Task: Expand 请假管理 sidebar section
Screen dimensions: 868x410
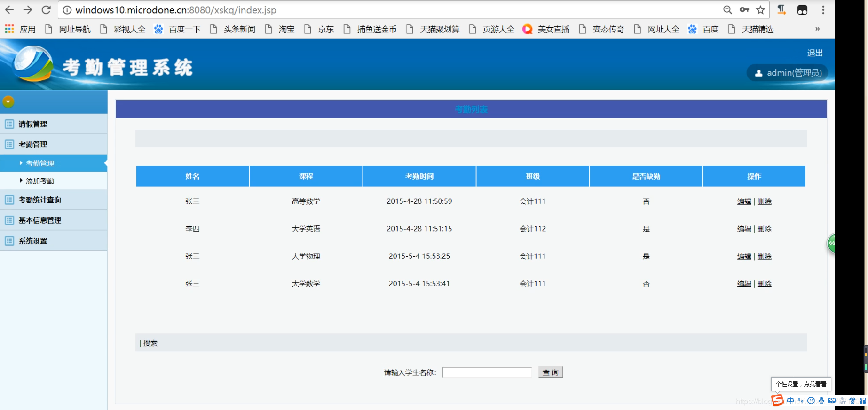Action: pos(54,124)
